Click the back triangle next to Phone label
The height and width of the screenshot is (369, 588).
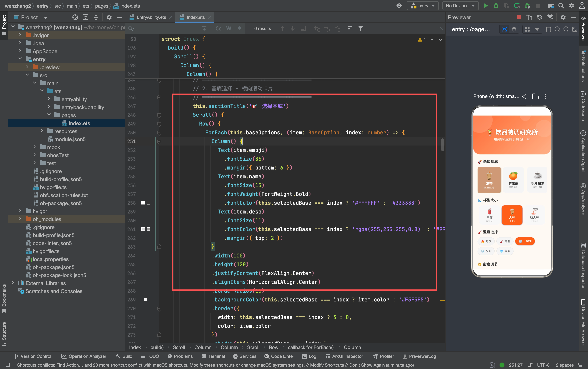click(x=525, y=96)
